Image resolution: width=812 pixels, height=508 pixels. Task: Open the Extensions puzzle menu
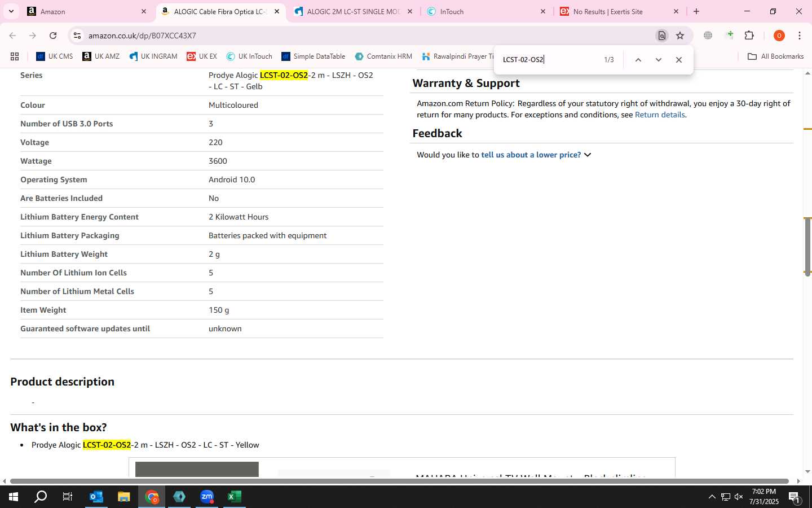(x=749, y=36)
